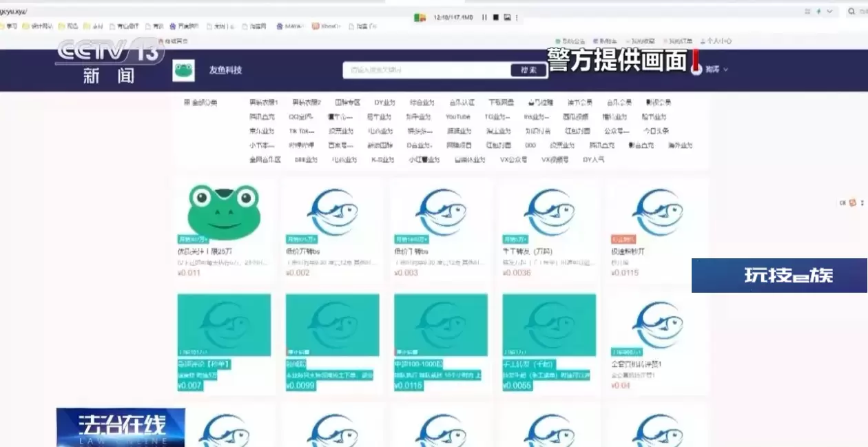Select the 全部分类 category

[200, 103]
